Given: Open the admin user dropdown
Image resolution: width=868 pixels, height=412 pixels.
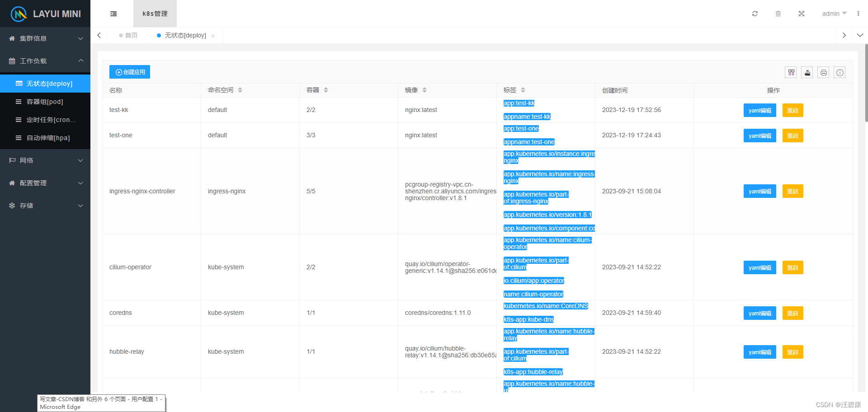Looking at the screenshot, I should point(834,14).
